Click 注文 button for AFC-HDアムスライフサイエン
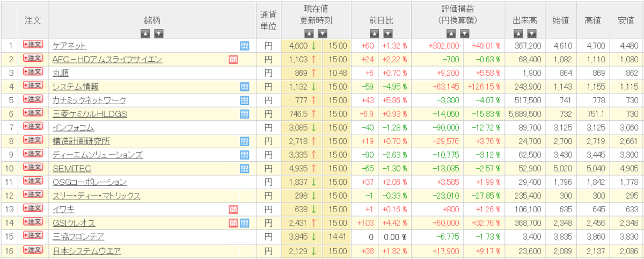The width and height of the screenshot is (644, 259). click(33, 59)
